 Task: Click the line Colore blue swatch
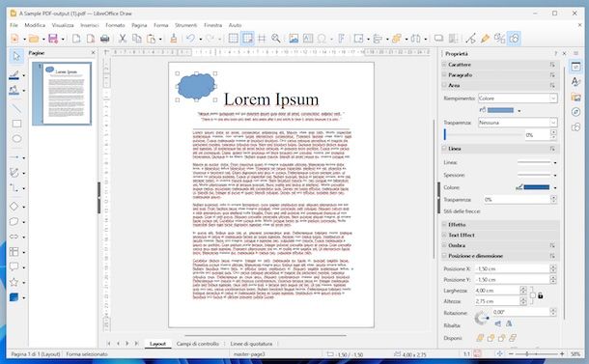click(x=537, y=187)
